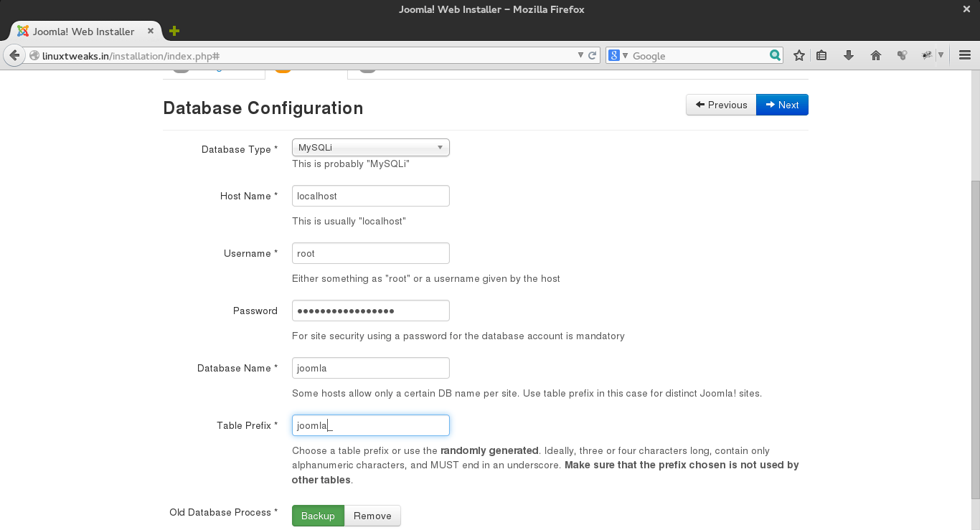Open a new tab with the plus icon

(x=174, y=31)
